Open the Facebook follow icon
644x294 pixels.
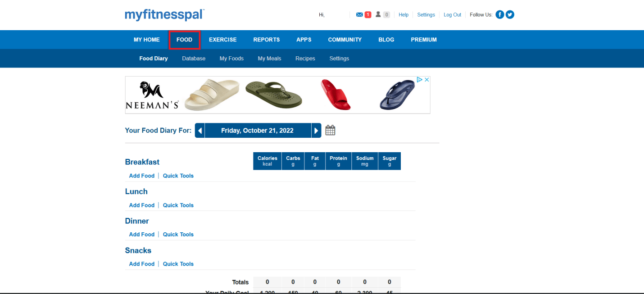coord(499,14)
